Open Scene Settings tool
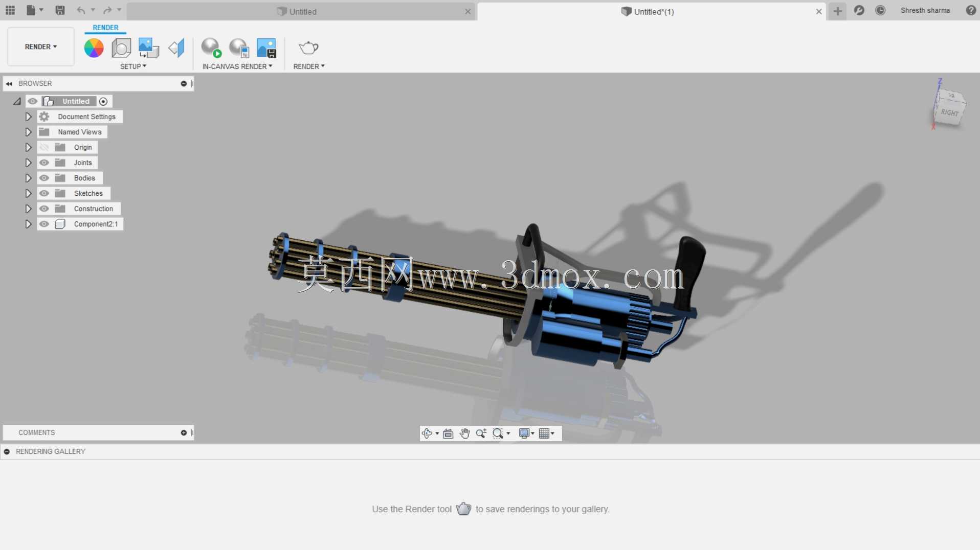The height and width of the screenshot is (550, 980). [x=121, y=48]
